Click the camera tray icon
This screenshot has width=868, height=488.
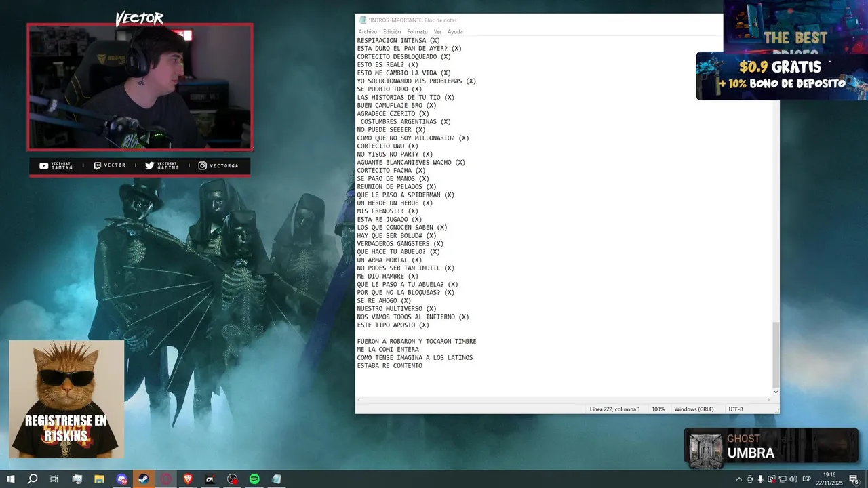click(x=750, y=479)
